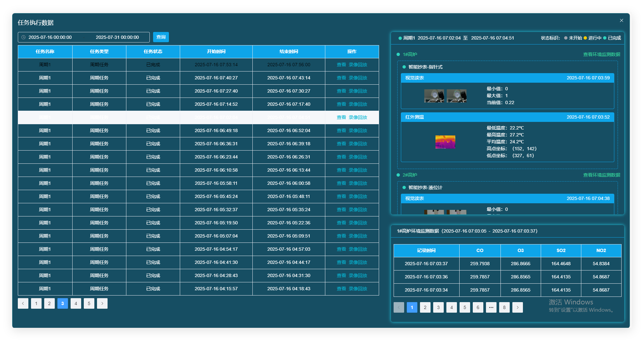The width and height of the screenshot is (644, 340).
Task: Open the infrared thermal image thumbnail
Action: click(x=445, y=142)
